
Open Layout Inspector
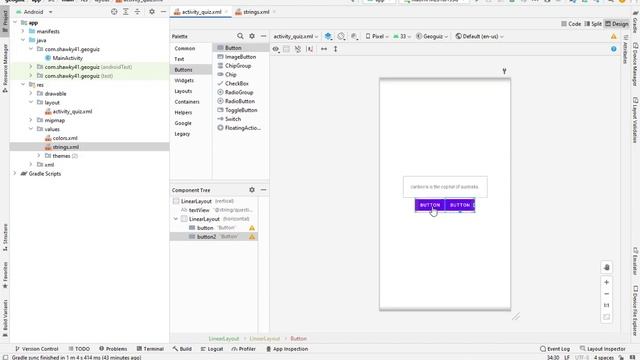point(603,349)
